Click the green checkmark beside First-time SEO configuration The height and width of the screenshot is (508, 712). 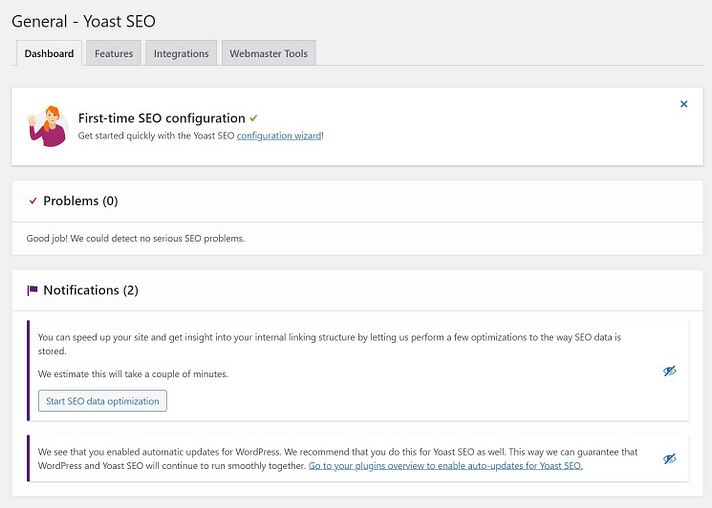coord(253,118)
